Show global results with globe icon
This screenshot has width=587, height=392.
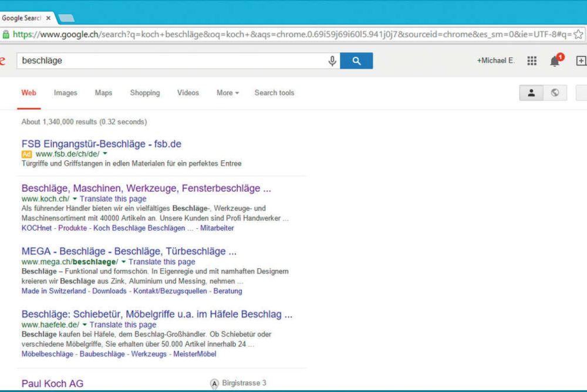click(555, 93)
